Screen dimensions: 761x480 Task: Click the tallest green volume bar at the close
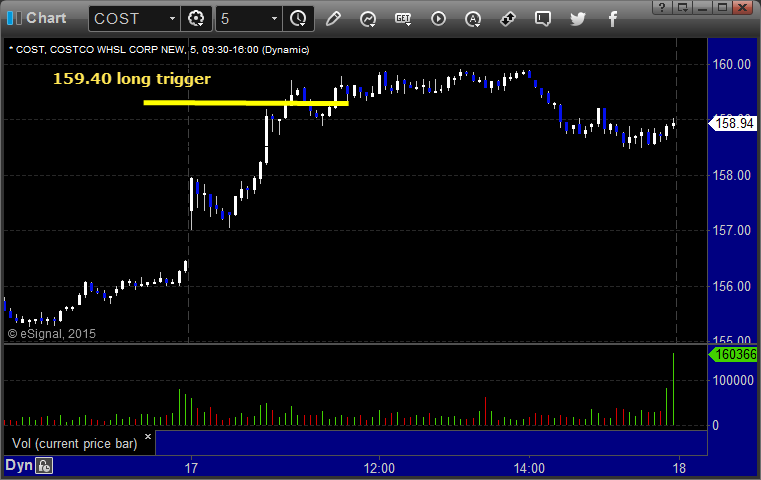[x=673, y=389]
